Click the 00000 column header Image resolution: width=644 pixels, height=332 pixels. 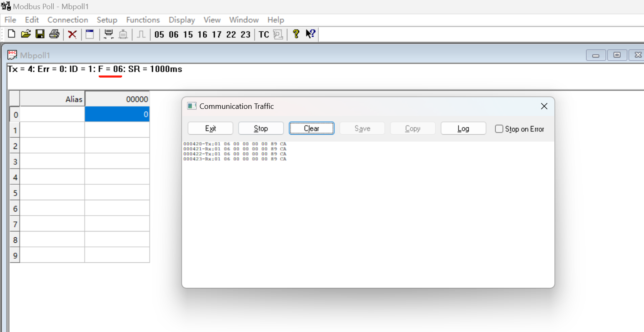point(117,99)
